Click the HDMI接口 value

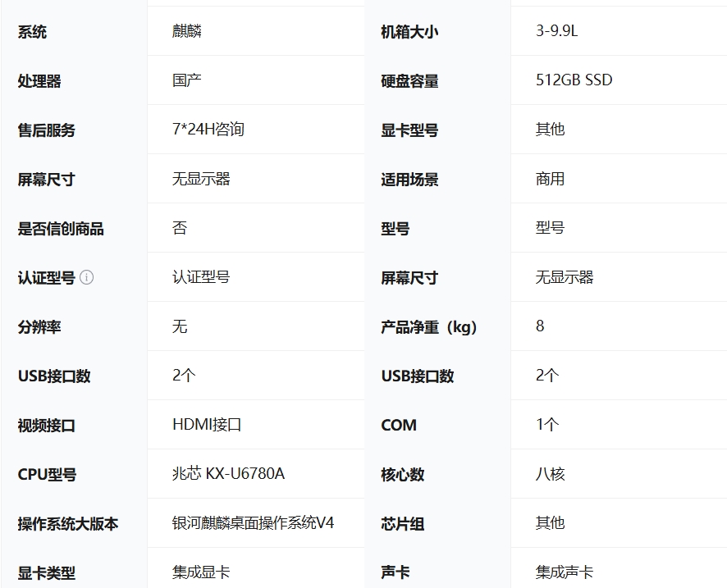point(207,424)
